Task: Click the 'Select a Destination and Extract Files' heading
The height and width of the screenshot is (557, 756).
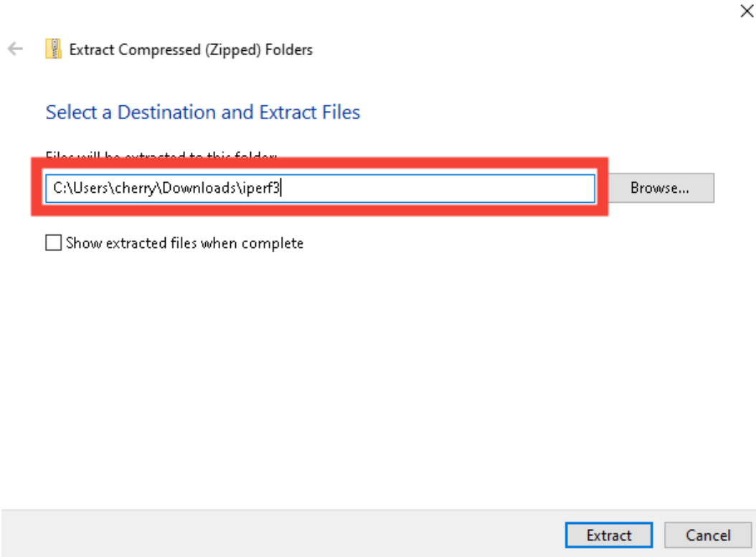Action: [x=203, y=113]
